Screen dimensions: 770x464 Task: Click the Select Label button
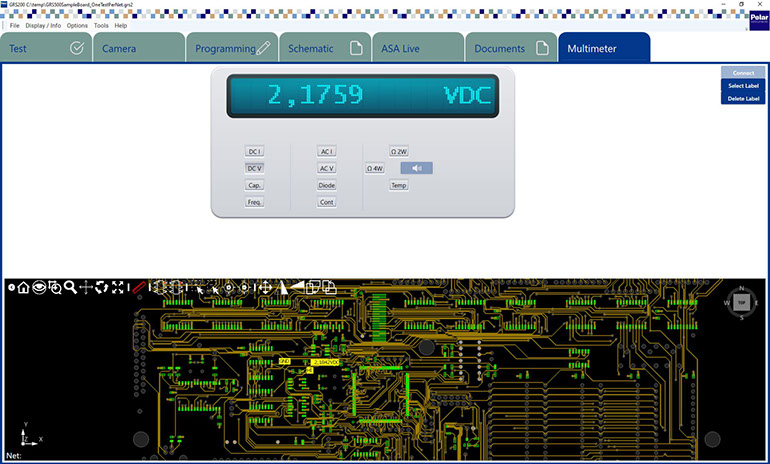click(742, 86)
